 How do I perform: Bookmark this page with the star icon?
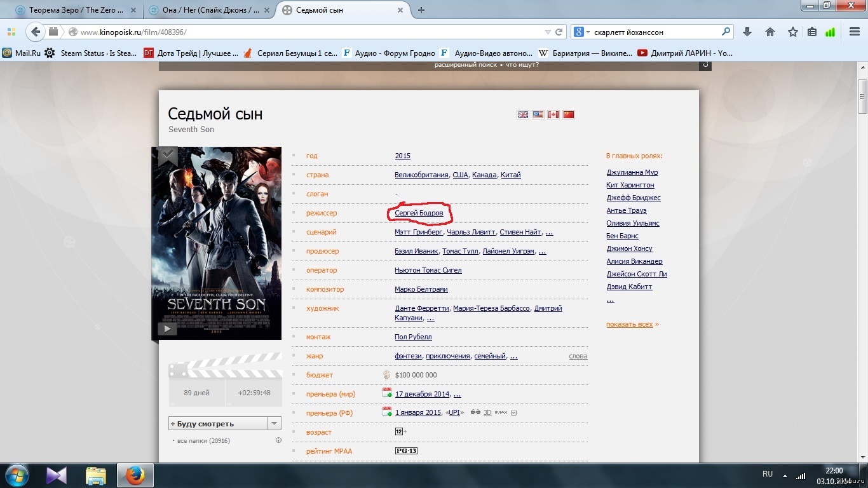click(793, 32)
